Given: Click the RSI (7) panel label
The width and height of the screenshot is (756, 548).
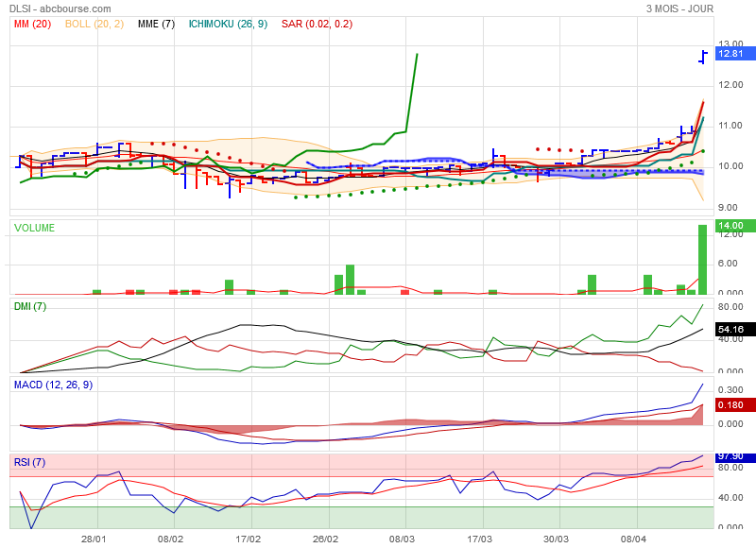Looking at the screenshot, I should pos(29,462).
